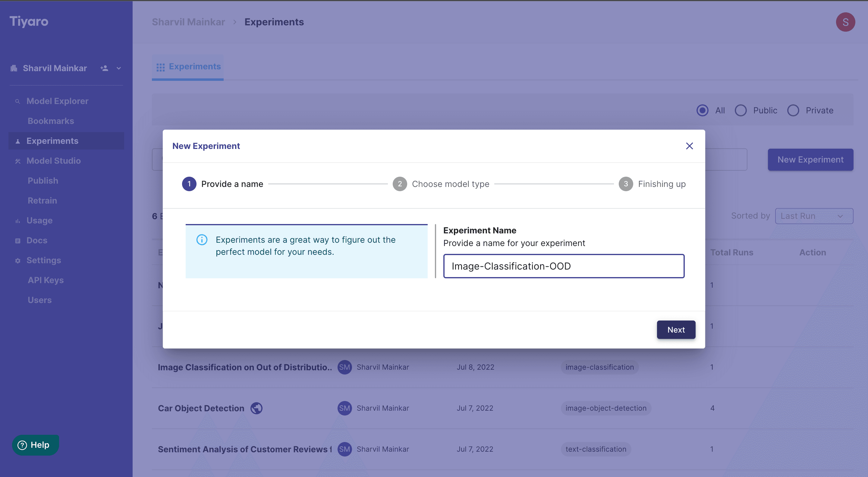The width and height of the screenshot is (868, 477).
Task: Select the Private radio button
Action: (x=793, y=111)
